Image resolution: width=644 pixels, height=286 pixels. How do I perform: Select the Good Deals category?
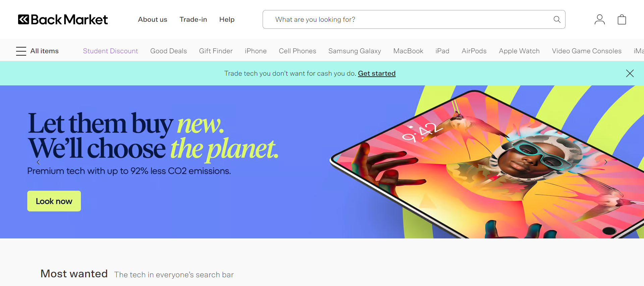(x=168, y=51)
